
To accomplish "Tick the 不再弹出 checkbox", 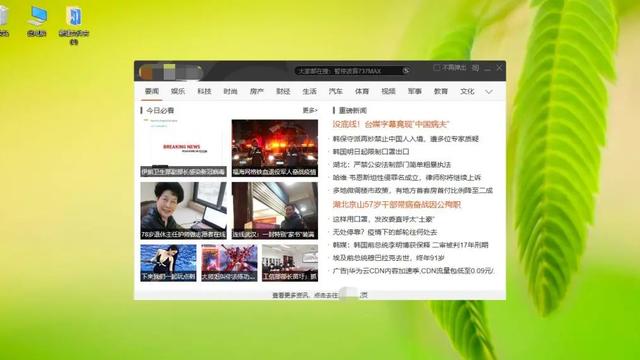I will pos(436,68).
